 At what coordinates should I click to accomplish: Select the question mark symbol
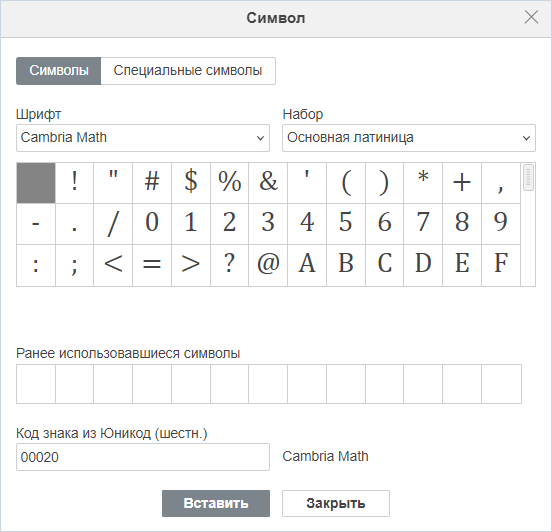(x=230, y=265)
